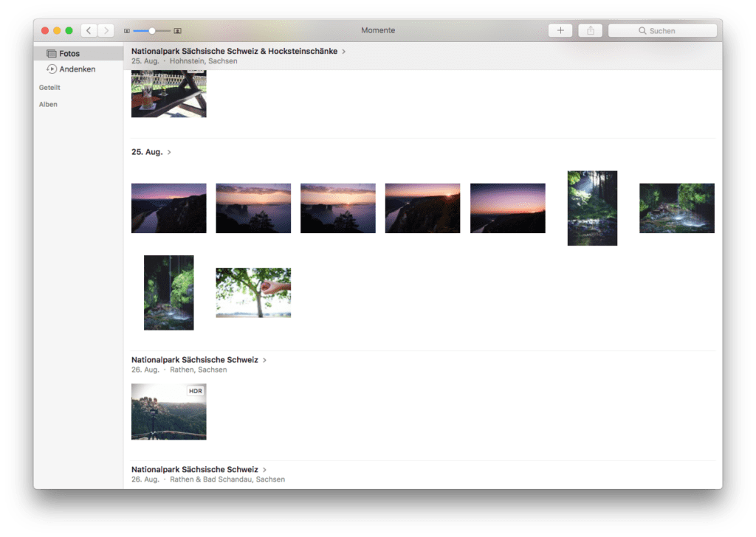This screenshot has width=756, height=537.
Task: Enter fullscreen with green button
Action: tap(69, 30)
